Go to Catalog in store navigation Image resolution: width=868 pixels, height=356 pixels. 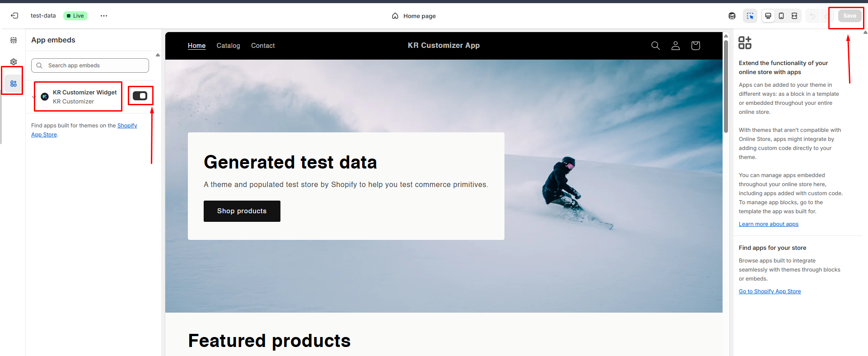[228, 46]
